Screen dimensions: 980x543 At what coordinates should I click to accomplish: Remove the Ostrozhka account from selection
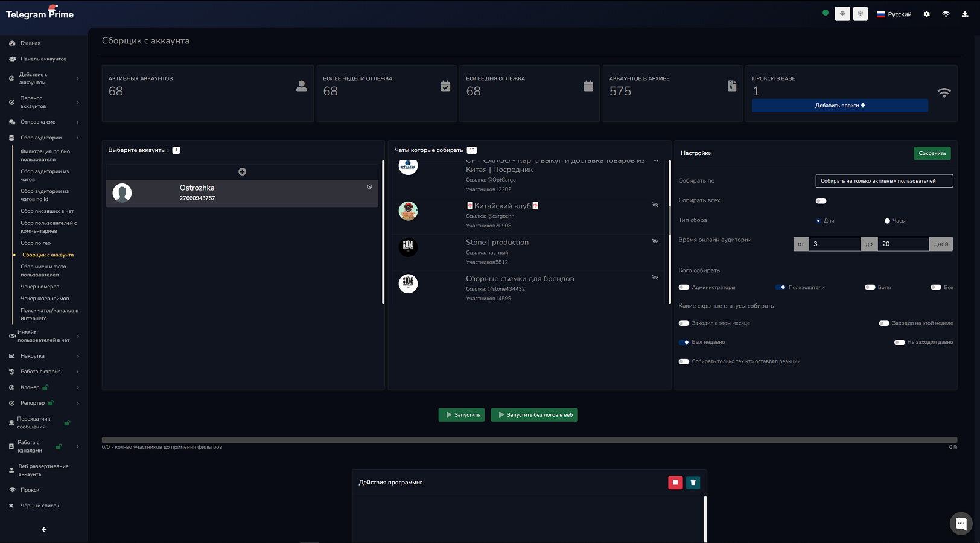pos(369,187)
